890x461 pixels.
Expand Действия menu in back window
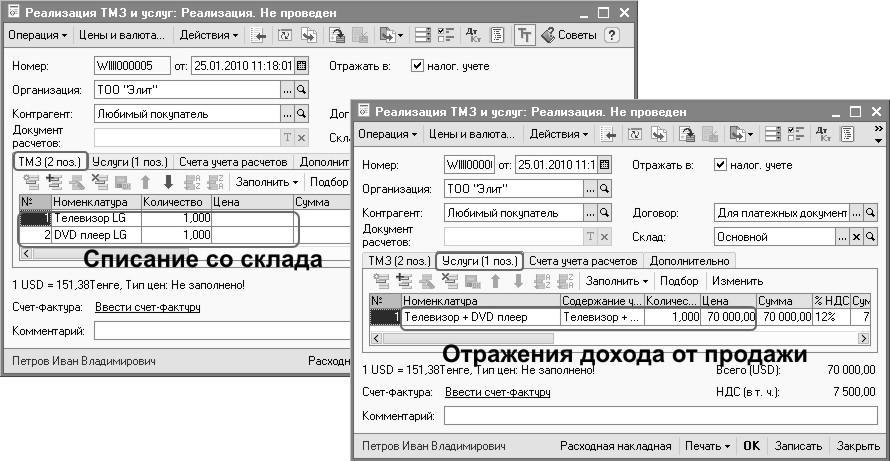(209, 35)
